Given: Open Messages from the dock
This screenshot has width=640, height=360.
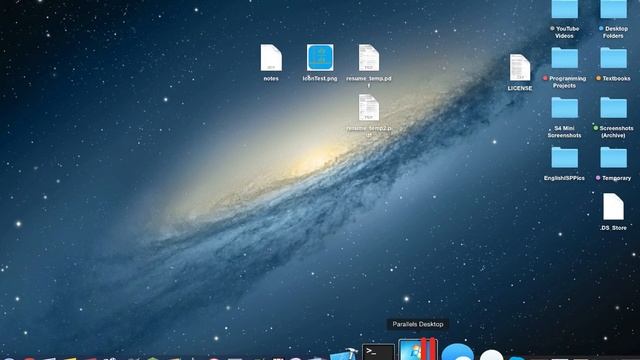Looking at the screenshot, I should click(x=458, y=352).
